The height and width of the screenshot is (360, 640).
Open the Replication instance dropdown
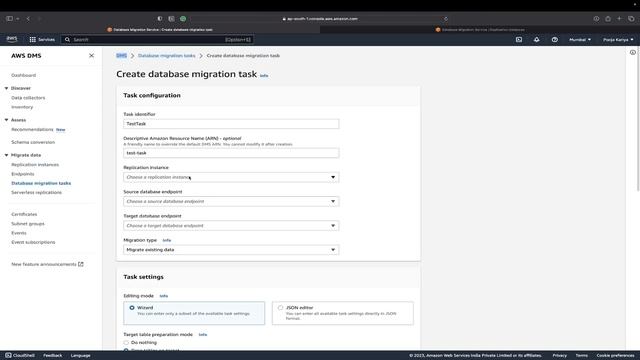[231, 177]
